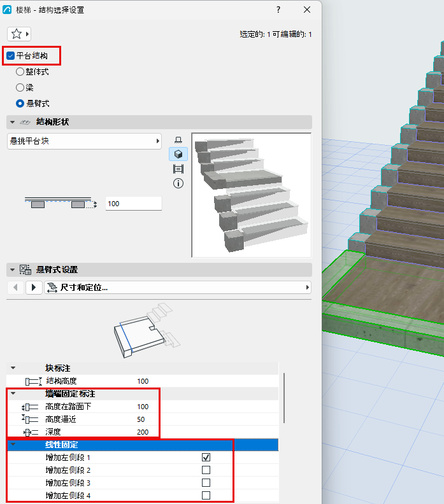Click the 尺寸和定位 page icon
The height and width of the screenshot is (504, 444).
52,288
